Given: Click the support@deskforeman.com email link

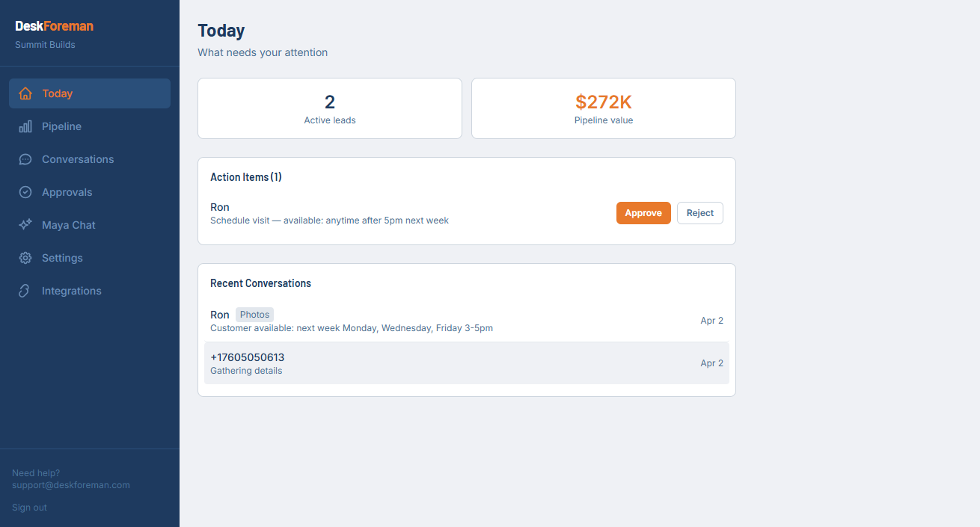Looking at the screenshot, I should point(71,485).
